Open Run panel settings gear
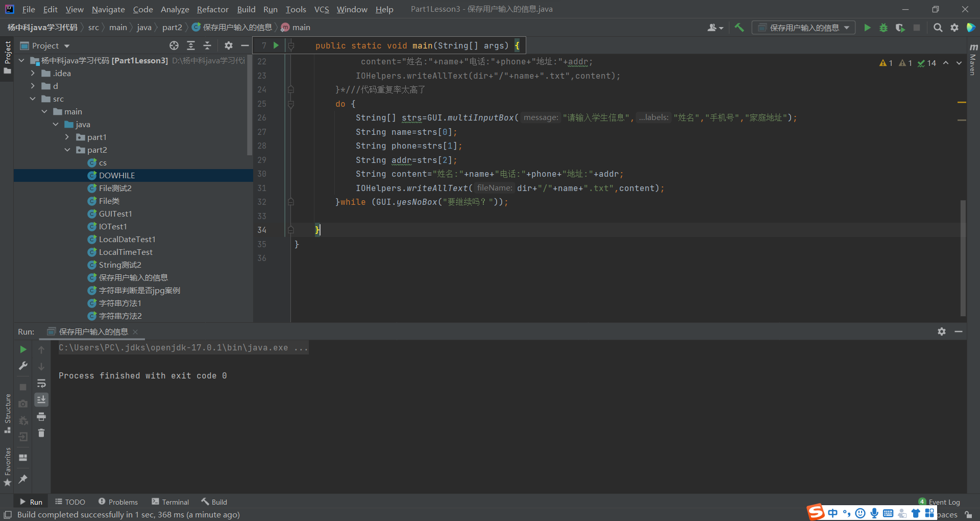 [942, 331]
